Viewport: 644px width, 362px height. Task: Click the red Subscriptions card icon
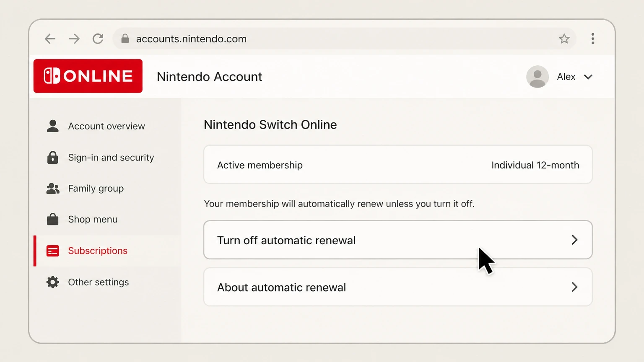click(x=53, y=251)
